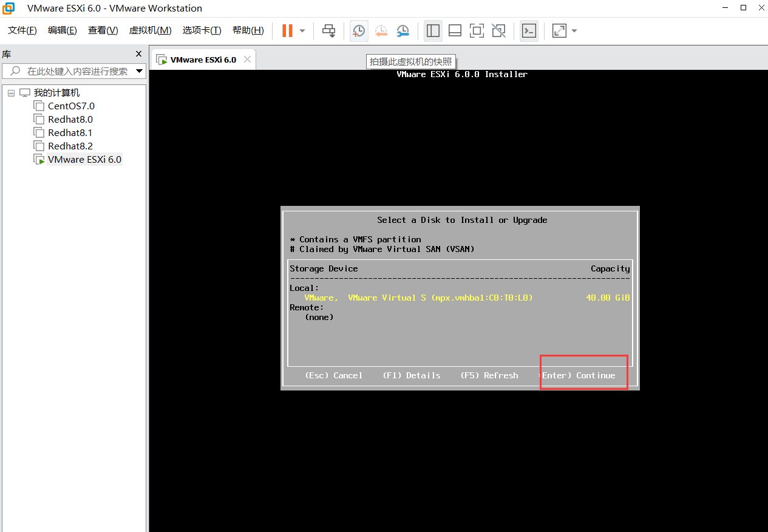768x532 pixels.
Task: Click the stretch guest display icon
Action: [559, 30]
